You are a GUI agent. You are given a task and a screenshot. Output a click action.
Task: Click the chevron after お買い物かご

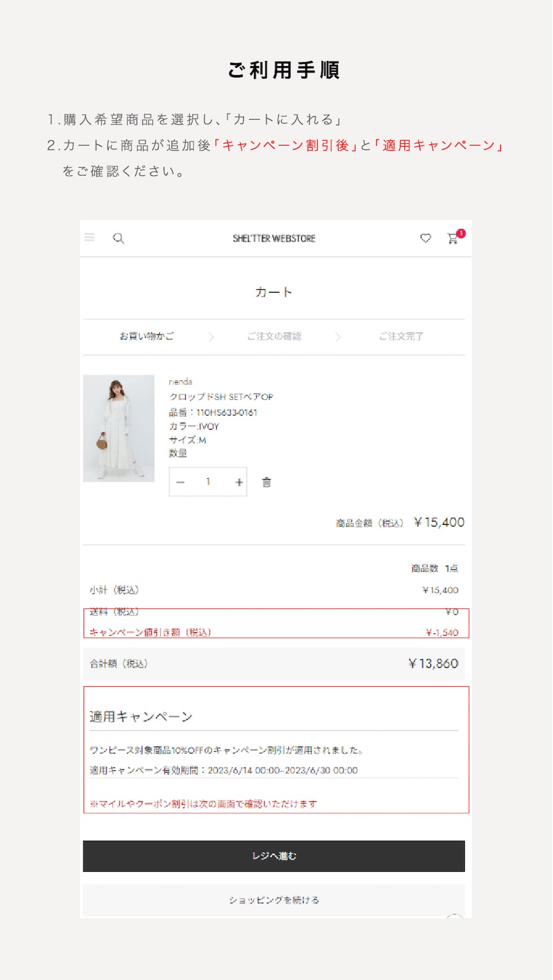coord(211,337)
